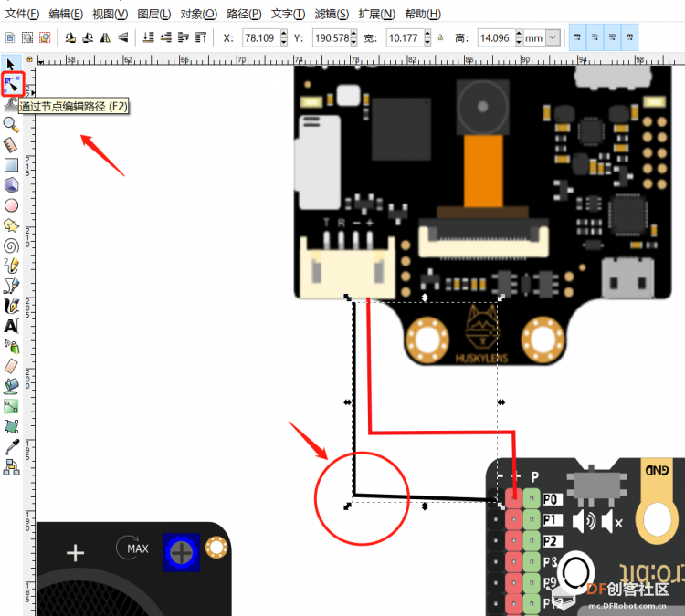Rotate selection 90° clockwise
This screenshot has height=616, width=685.
pos(88,38)
